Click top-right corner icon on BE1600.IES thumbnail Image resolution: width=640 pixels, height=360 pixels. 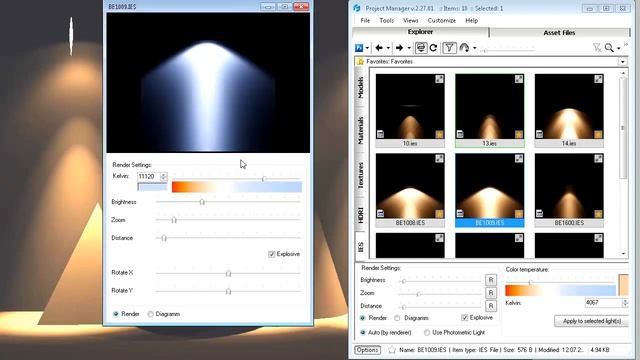pos(598,159)
